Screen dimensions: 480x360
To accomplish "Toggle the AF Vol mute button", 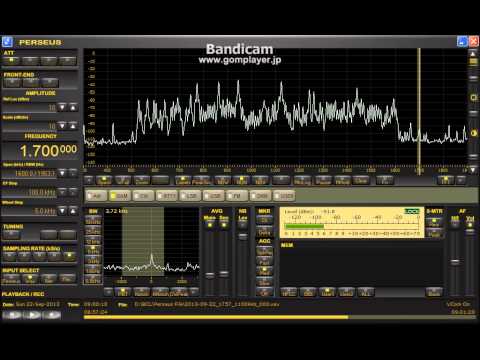I will click(470, 225).
